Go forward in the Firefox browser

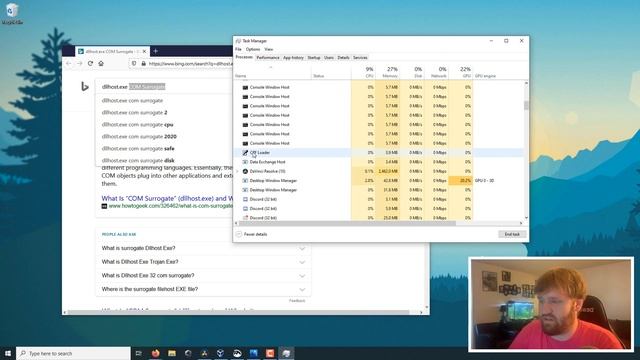tap(79, 64)
